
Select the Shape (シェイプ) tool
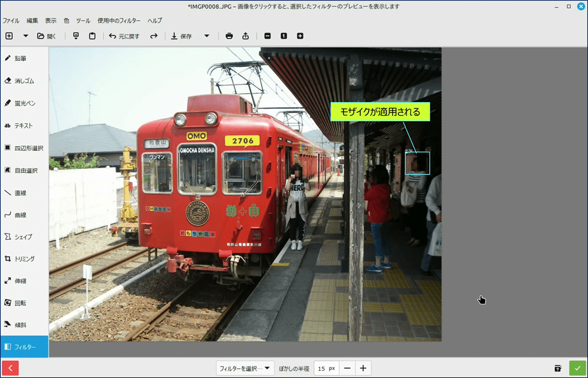click(x=24, y=237)
